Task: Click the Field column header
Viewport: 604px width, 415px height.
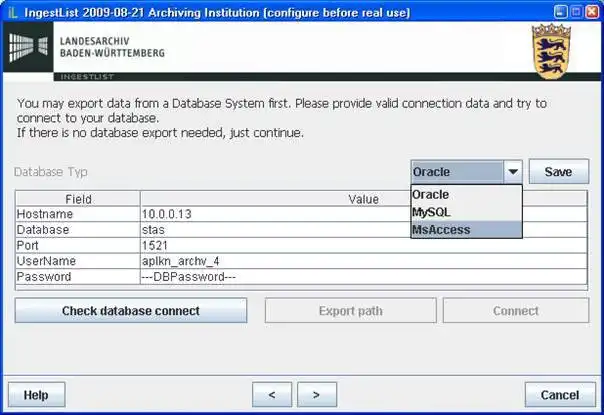Action: 78,199
